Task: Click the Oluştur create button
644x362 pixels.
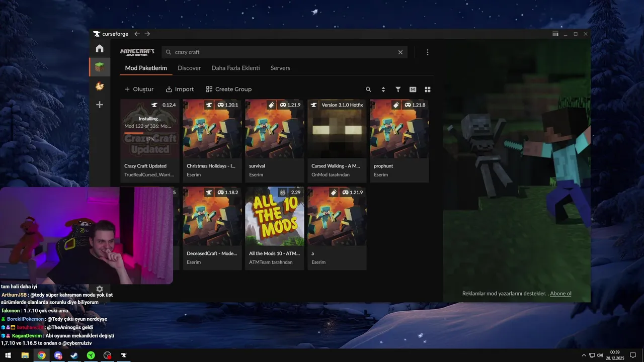Action: [139, 89]
